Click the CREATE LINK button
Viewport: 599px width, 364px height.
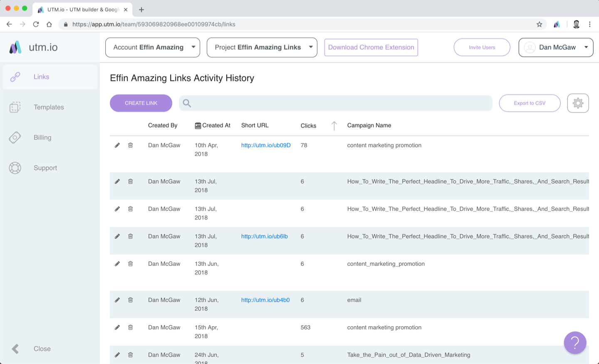(x=141, y=103)
